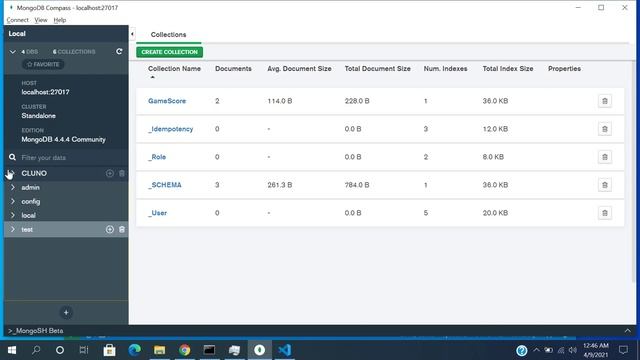Open Google Chrome from taskbar
Screen dimensions: 640x360
tap(184, 350)
